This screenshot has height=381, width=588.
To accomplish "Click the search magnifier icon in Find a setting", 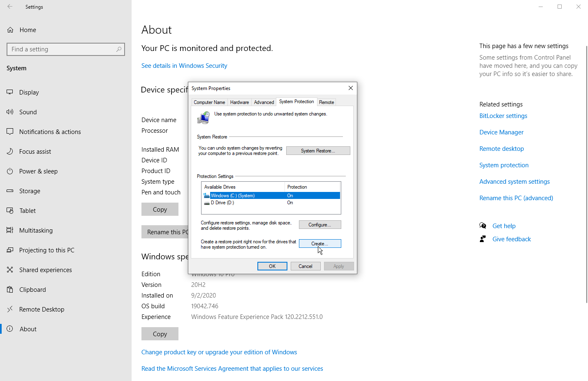I will click(119, 49).
